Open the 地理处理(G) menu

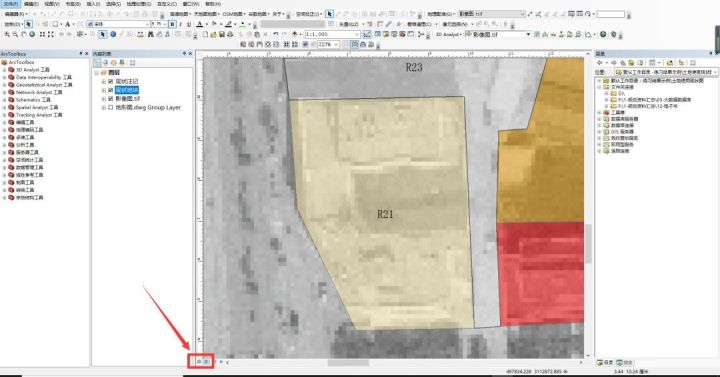[x=139, y=4]
